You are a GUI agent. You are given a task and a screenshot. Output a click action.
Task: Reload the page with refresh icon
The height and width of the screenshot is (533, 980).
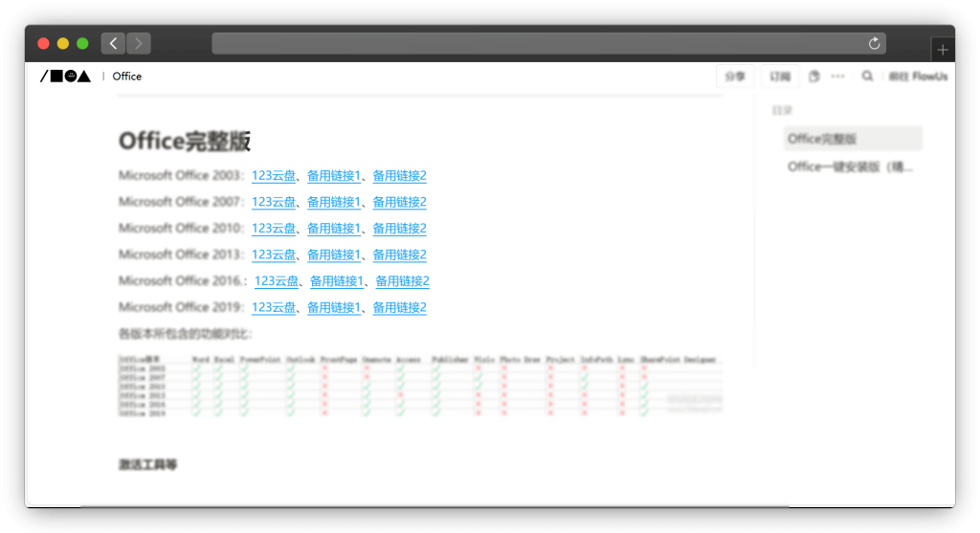coord(873,43)
